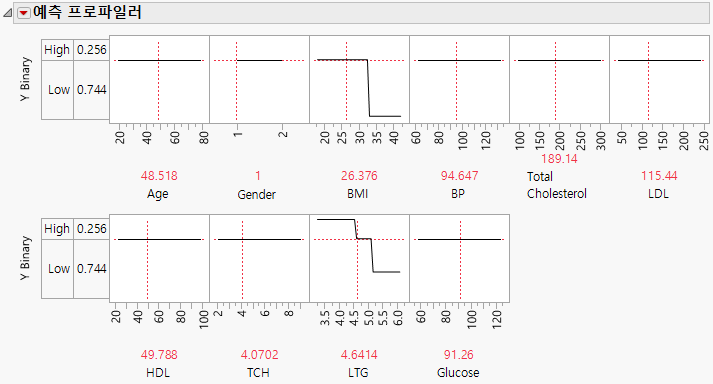
Task: Click the HDL profile plot
Action: [159, 258]
